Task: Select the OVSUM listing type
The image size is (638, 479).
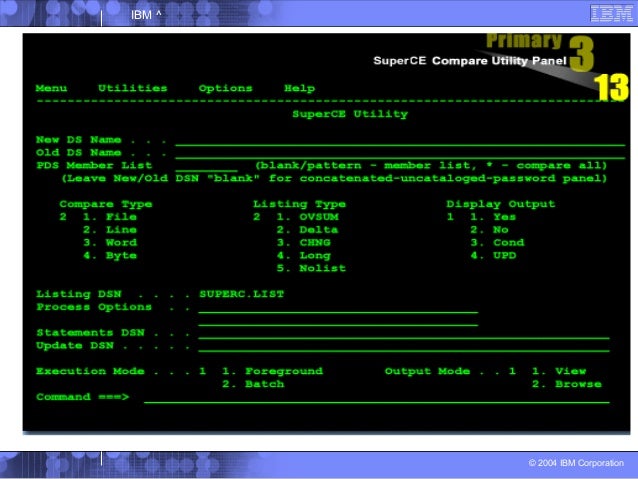Action: [308, 217]
